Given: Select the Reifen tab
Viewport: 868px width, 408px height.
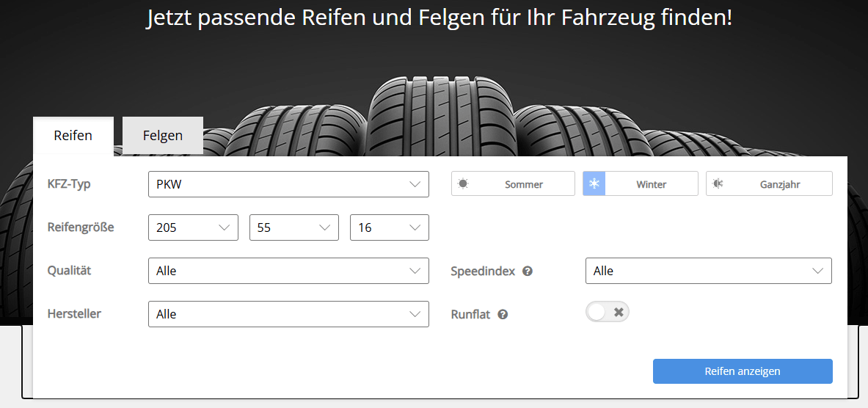Looking at the screenshot, I should click(73, 136).
